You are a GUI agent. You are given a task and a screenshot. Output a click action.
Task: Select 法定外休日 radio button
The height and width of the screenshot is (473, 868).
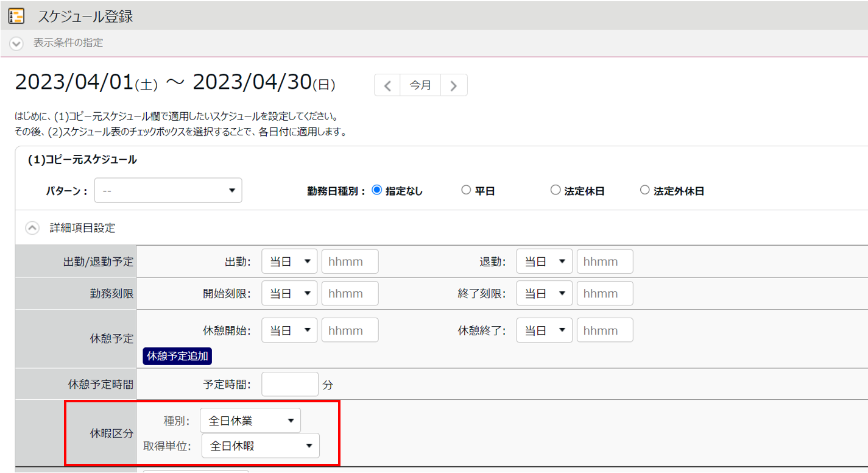(644, 190)
